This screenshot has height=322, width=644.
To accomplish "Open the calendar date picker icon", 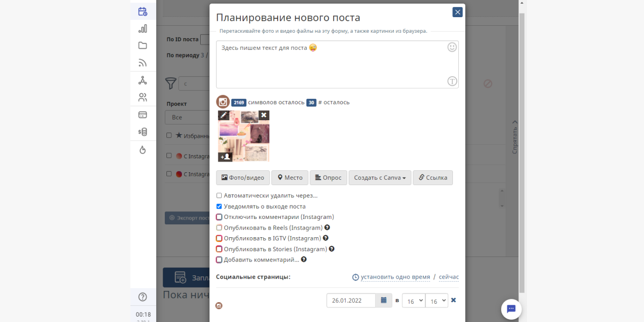I will pos(384,301).
